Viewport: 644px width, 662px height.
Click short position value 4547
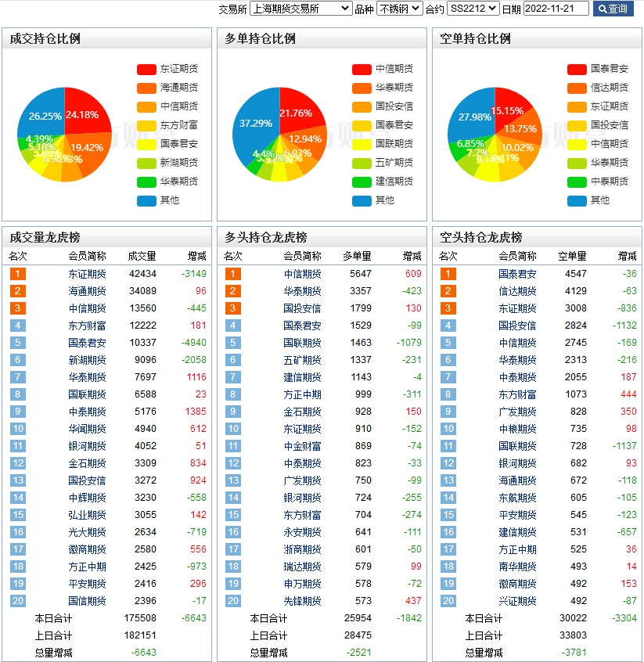click(576, 274)
